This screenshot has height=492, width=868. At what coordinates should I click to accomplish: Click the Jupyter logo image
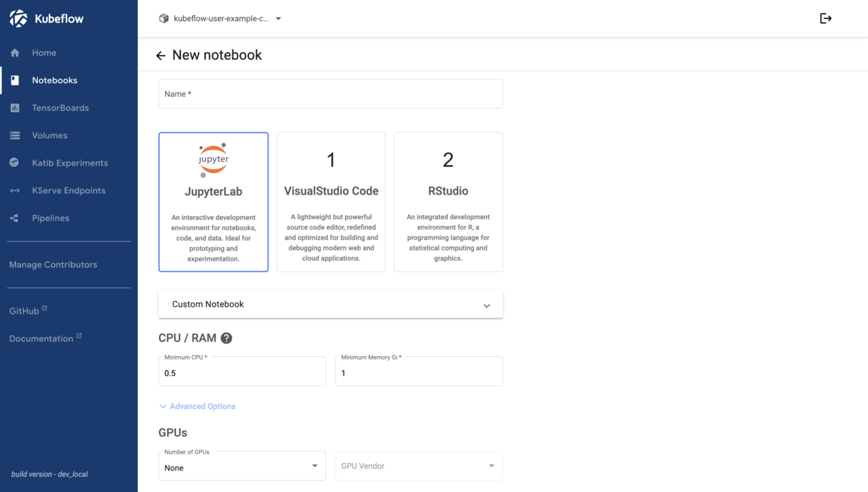tap(213, 160)
